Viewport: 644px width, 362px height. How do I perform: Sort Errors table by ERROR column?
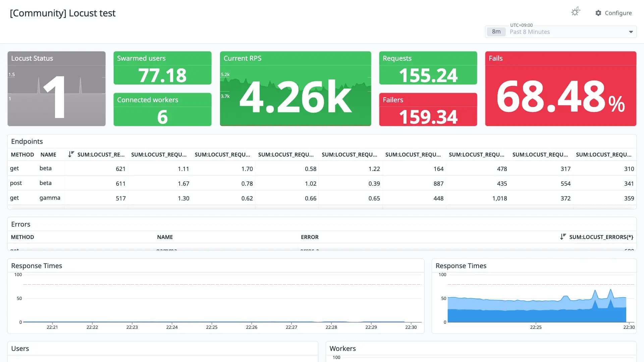pyautogui.click(x=310, y=237)
